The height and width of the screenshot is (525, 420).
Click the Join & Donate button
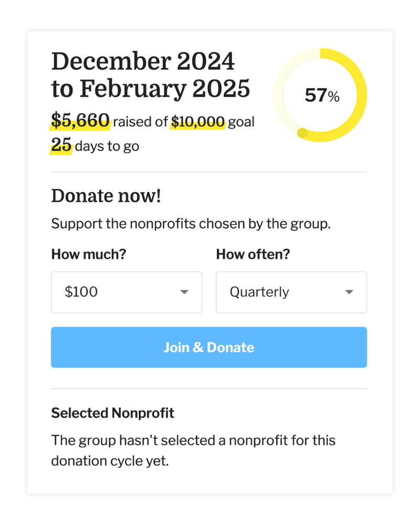(x=208, y=348)
